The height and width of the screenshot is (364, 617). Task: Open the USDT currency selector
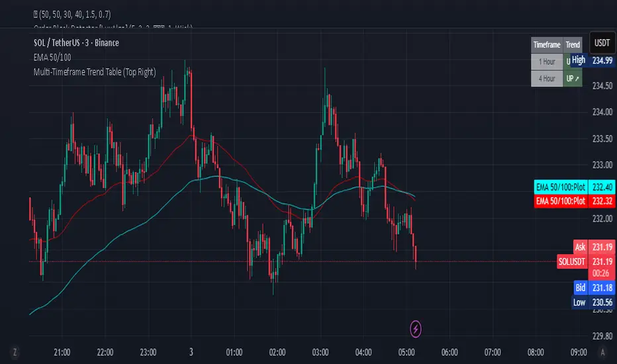(600, 42)
